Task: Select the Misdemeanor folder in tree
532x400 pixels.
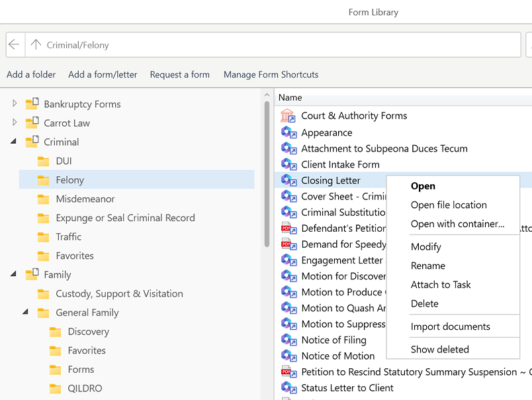Action: point(85,199)
